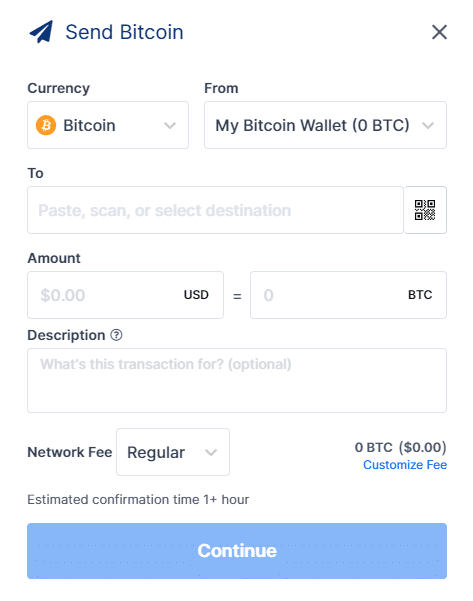
Task: Click the Customize Fee link
Action: [x=405, y=465]
